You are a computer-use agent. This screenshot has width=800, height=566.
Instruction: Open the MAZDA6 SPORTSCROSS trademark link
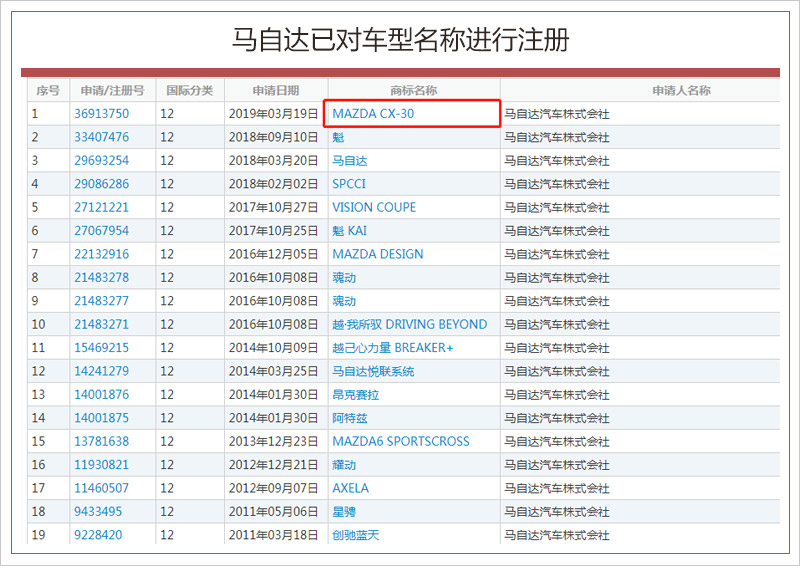(x=401, y=441)
